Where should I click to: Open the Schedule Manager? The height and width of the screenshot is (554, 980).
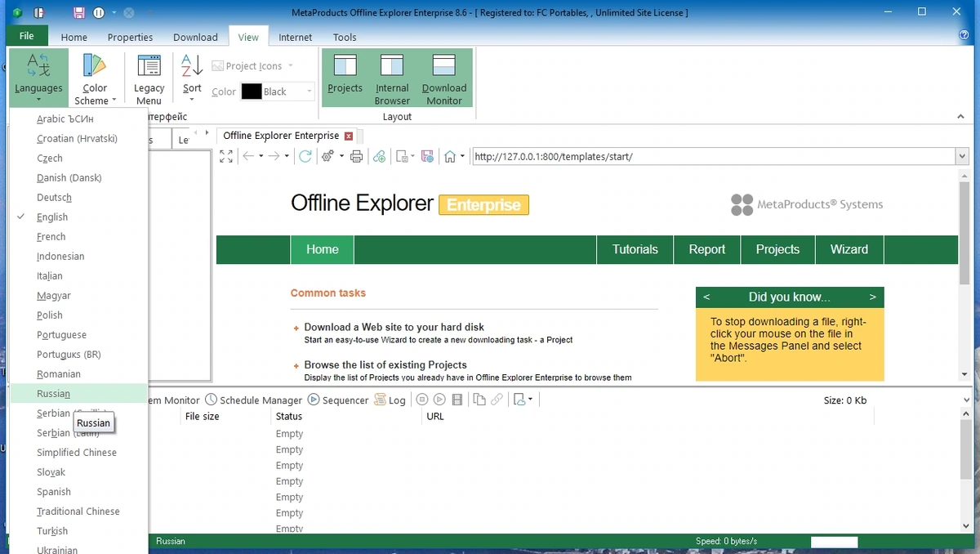click(253, 400)
